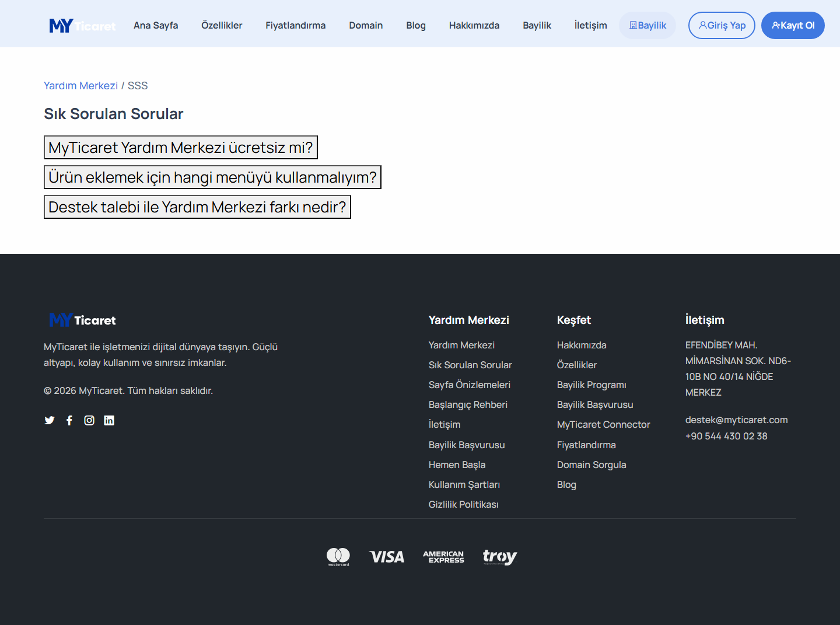Click the Mastercard payment logo

338,557
